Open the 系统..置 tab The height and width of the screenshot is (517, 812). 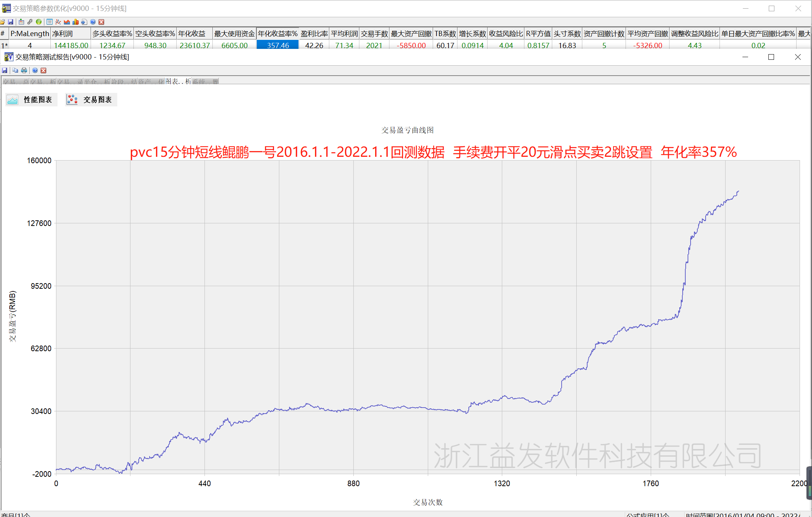(x=205, y=81)
